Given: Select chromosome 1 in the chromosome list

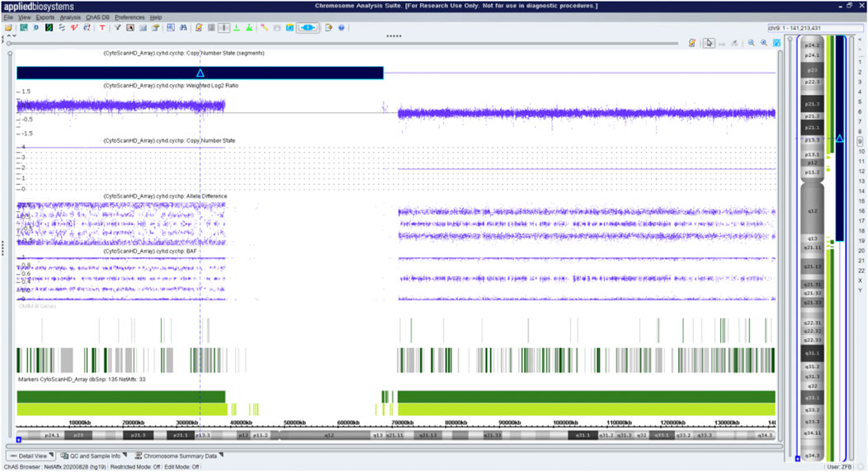Looking at the screenshot, I should point(861,62).
